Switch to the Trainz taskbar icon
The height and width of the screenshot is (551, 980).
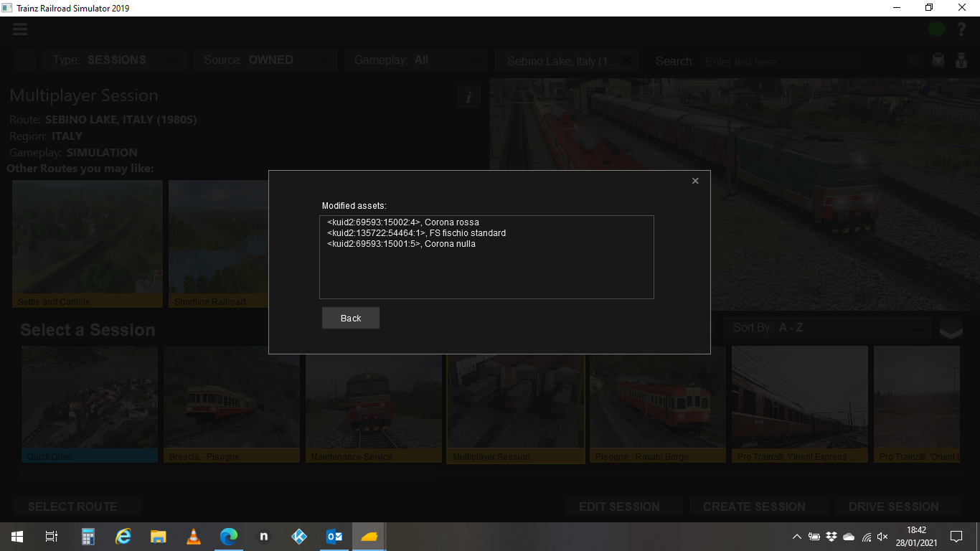[x=369, y=536]
